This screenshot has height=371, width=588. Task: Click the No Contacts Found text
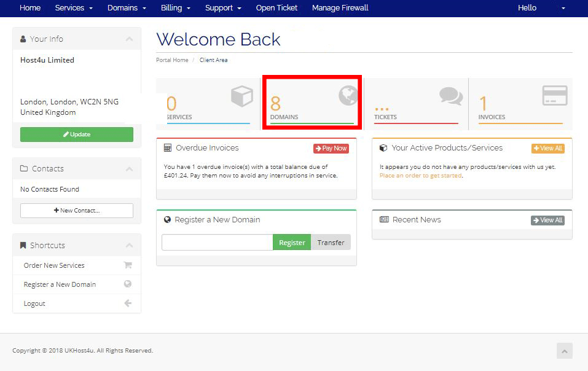[x=50, y=189]
